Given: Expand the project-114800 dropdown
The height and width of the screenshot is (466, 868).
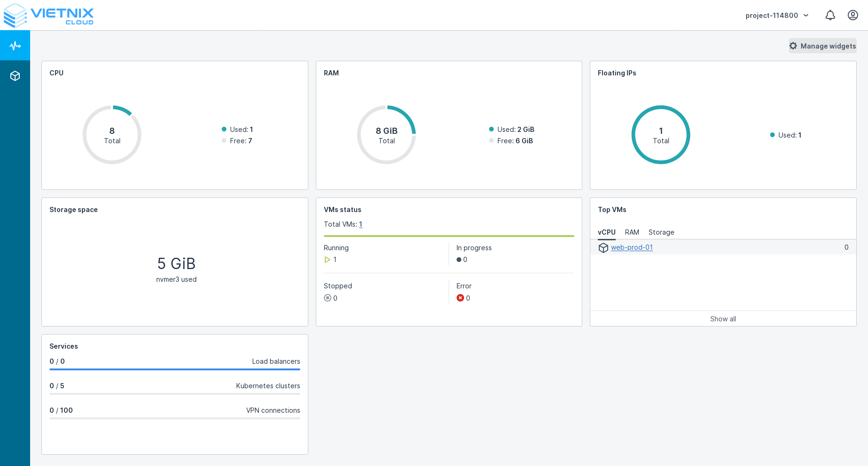Looking at the screenshot, I should click(777, 15).
